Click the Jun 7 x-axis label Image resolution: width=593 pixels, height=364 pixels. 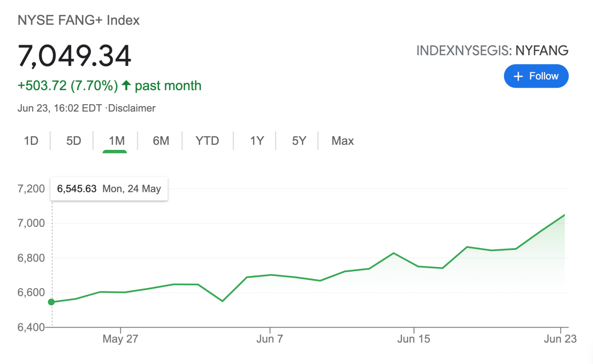point(270,339)
